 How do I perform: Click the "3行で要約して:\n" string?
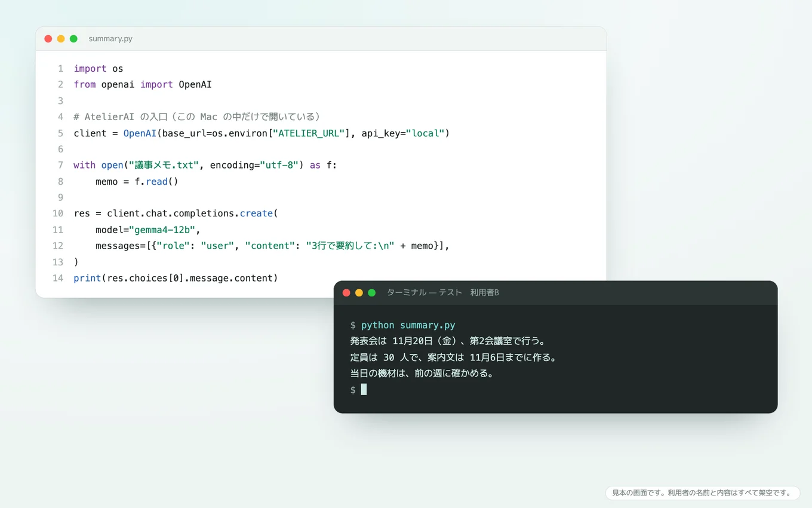(350, 246)
